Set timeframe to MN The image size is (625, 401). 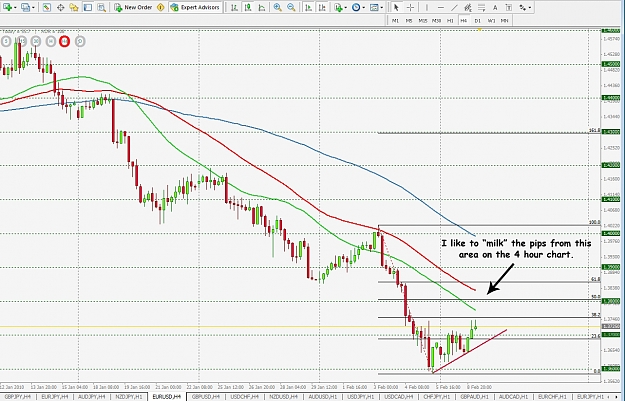[505, 20]
